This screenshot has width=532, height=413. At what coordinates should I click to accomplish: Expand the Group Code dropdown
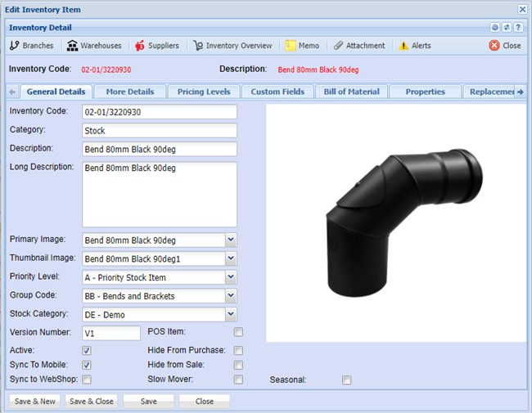tap(230, 296)
